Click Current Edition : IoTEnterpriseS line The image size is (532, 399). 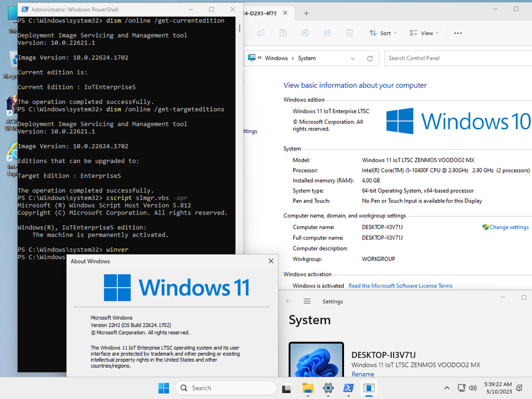(x=77, y=87)
